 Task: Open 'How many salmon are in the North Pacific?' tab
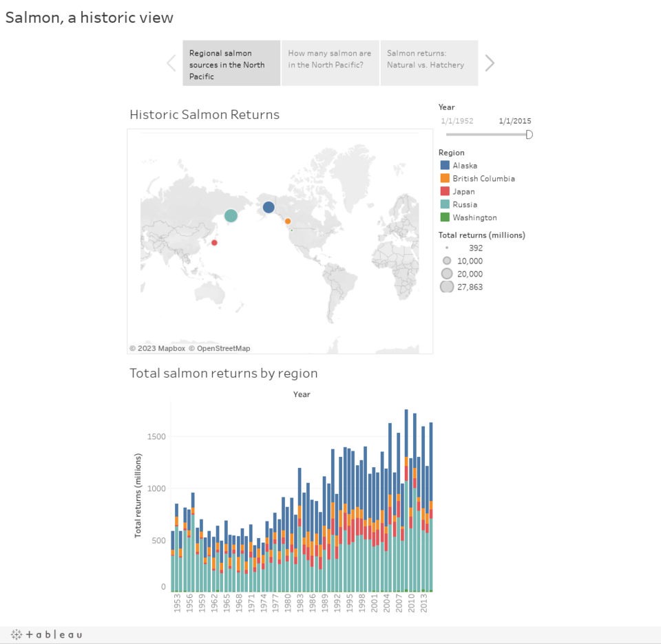pos(330,63)
